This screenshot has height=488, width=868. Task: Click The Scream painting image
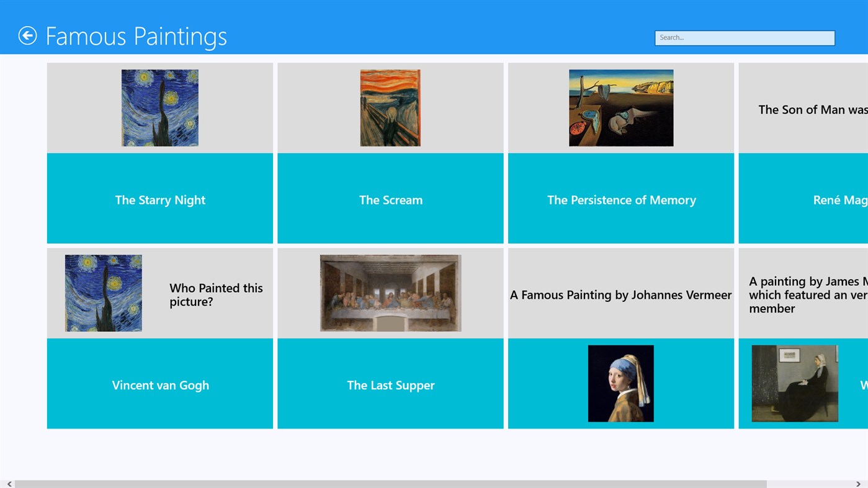pyautogui.click(x=390, y=107)
